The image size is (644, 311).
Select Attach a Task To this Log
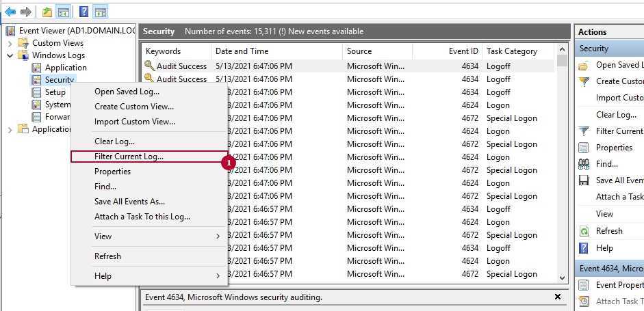tap(142, 217)
